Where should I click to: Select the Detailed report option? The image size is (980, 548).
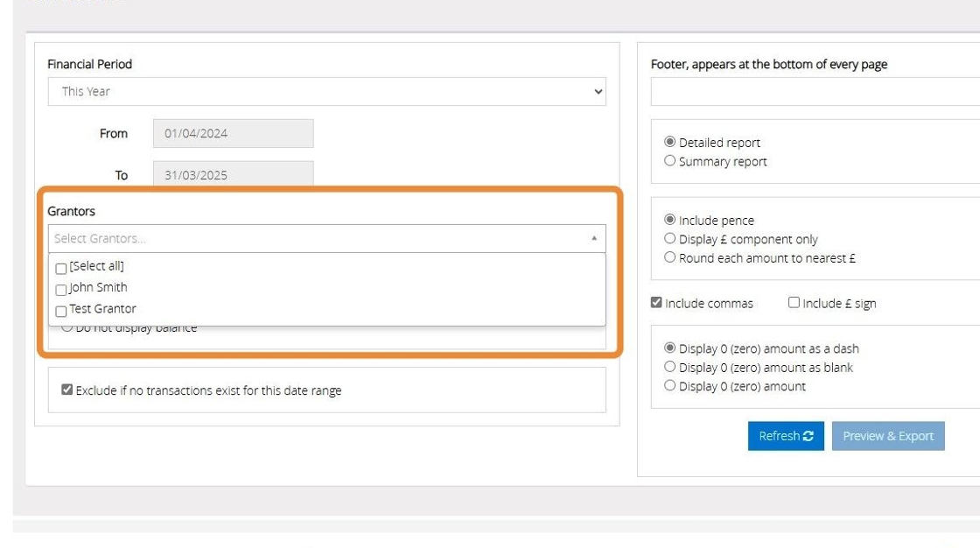coord(670,142)
